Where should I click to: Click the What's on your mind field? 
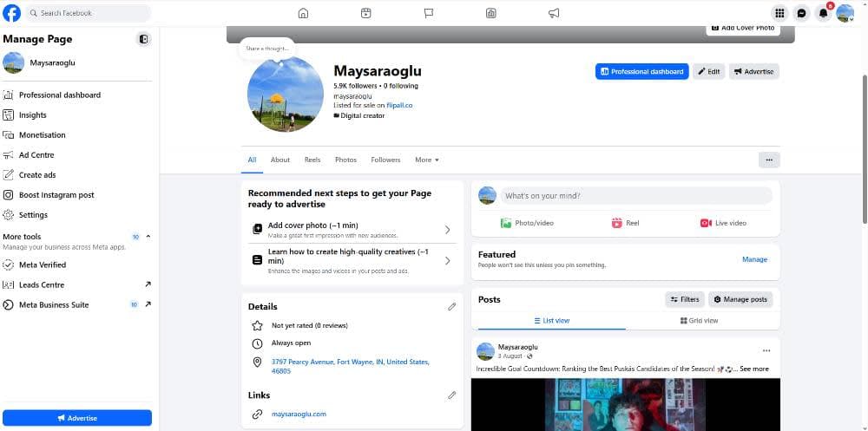pos(636,196)
